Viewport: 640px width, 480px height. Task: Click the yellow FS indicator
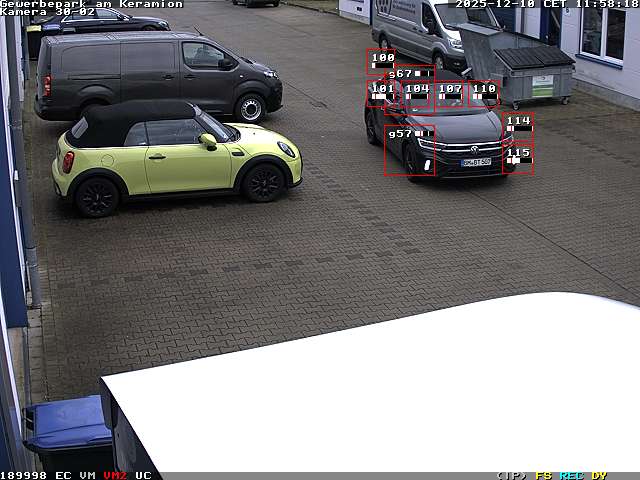coord(543,475)
